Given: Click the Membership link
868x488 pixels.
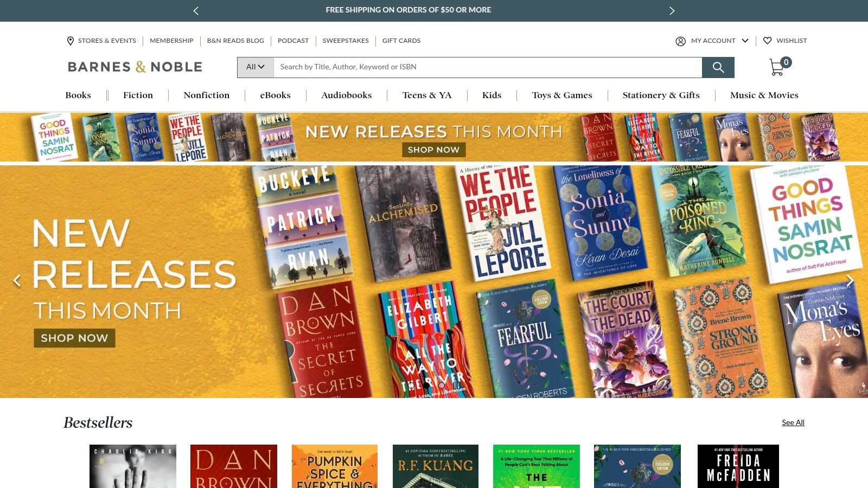Looking at the screenshot, I should click(171, 41).
